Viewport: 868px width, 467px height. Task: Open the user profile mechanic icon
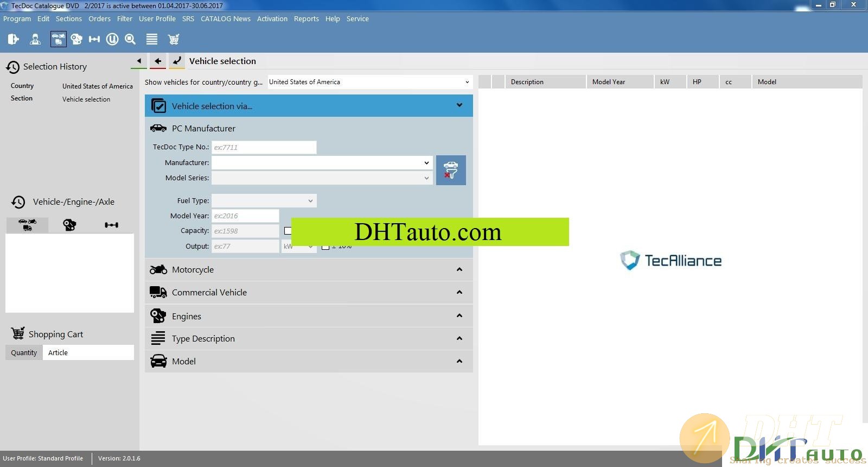pos(35,39)
